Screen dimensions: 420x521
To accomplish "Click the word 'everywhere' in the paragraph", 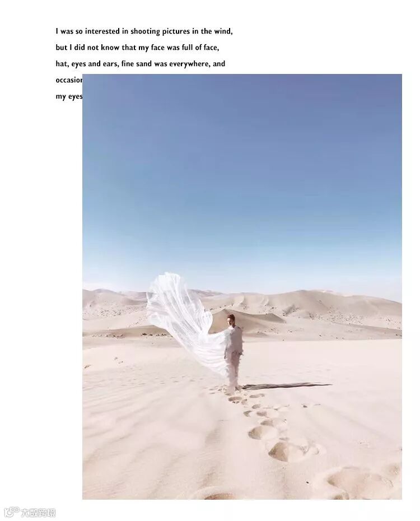I will [x=190, y=64].
